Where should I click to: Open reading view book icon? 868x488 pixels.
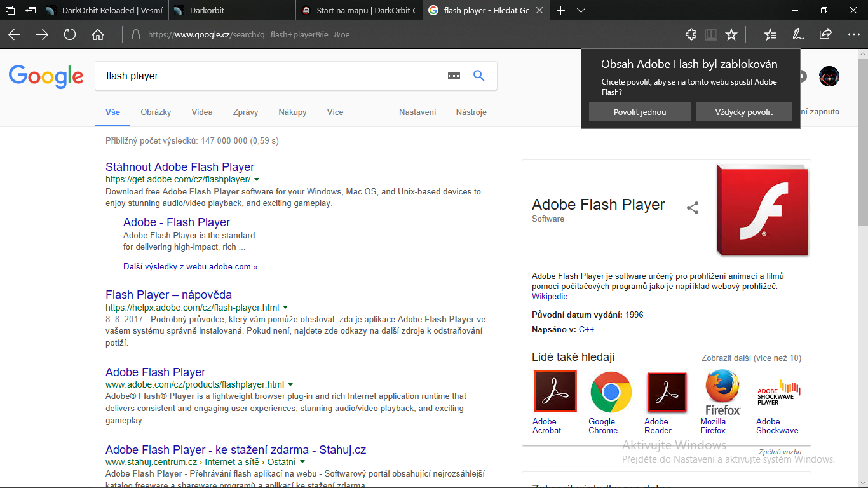(711, 35)
